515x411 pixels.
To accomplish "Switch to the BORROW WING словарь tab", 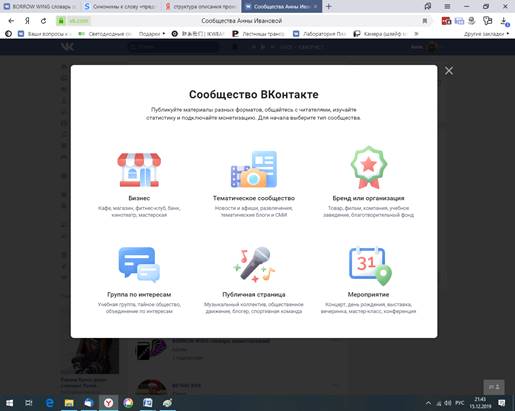I will click(39, 6).
